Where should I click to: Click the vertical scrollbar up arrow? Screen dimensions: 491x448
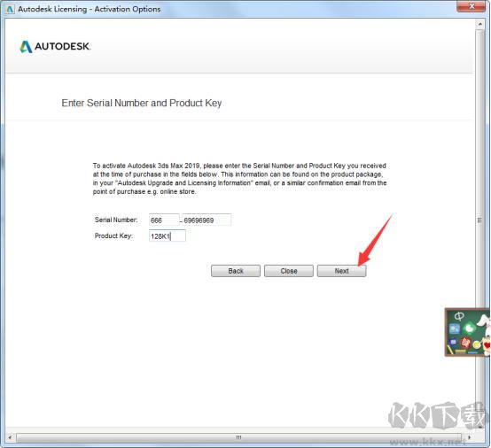click(x=479, y=24)
